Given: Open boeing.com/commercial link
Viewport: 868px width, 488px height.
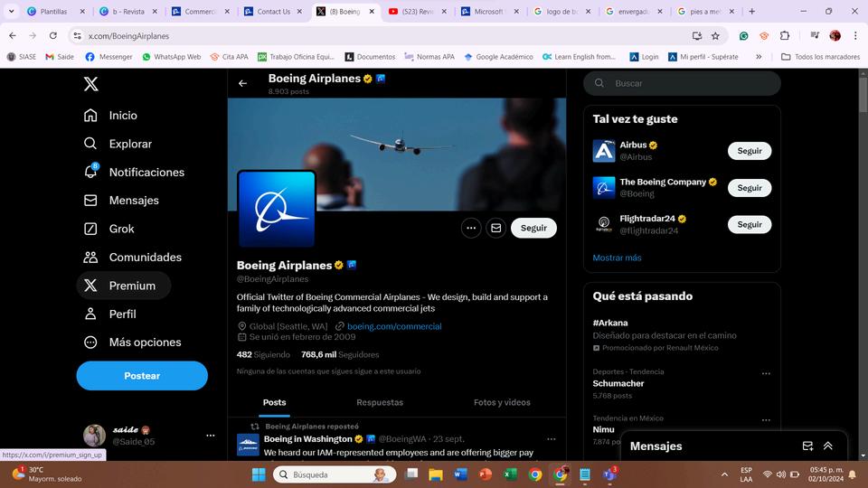Looking at the screenshot, I should [x=394, y=326].
